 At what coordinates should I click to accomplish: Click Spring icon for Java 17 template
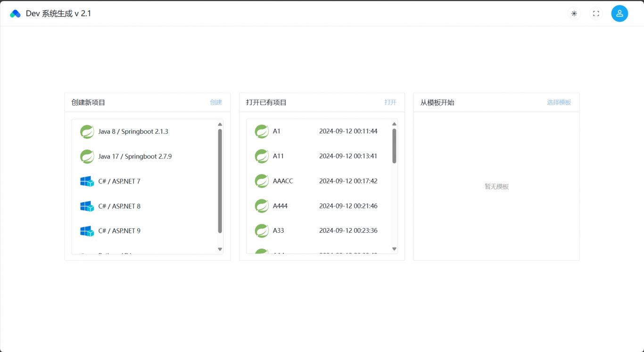coord(87,156)
